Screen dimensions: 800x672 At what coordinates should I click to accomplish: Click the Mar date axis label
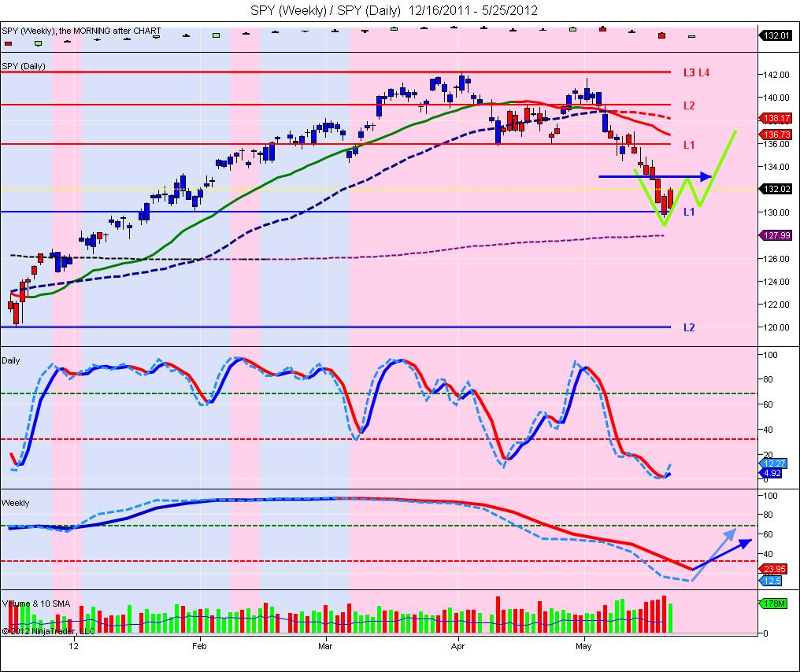point(325,646)
